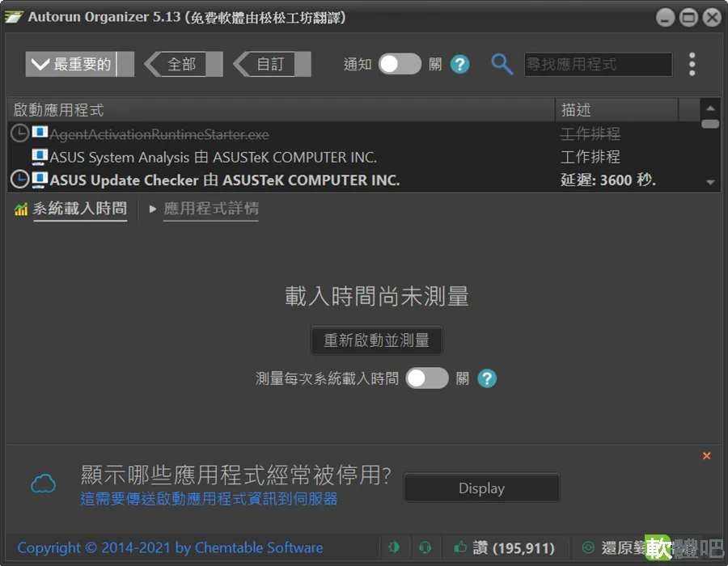Open link 這需要傳送啟動應用程式資訊到伺服器
Screen dimensions: 728x566
209,499
